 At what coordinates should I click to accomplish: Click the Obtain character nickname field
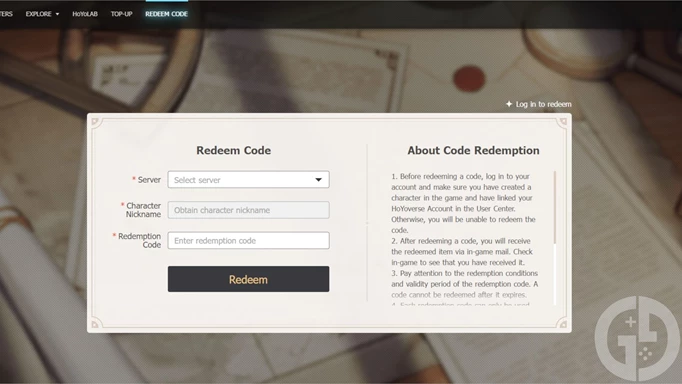248,210
